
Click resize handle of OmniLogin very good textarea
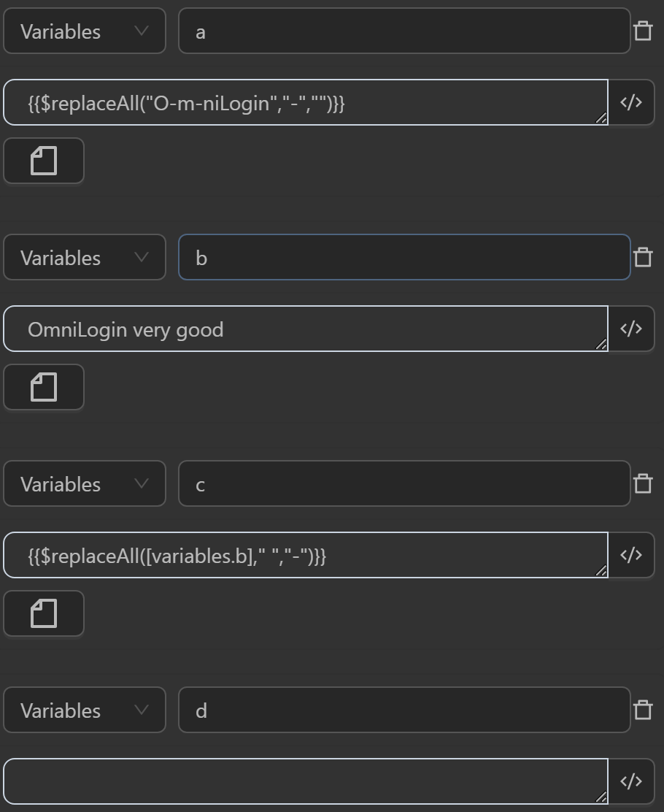(x=602, y=345)
